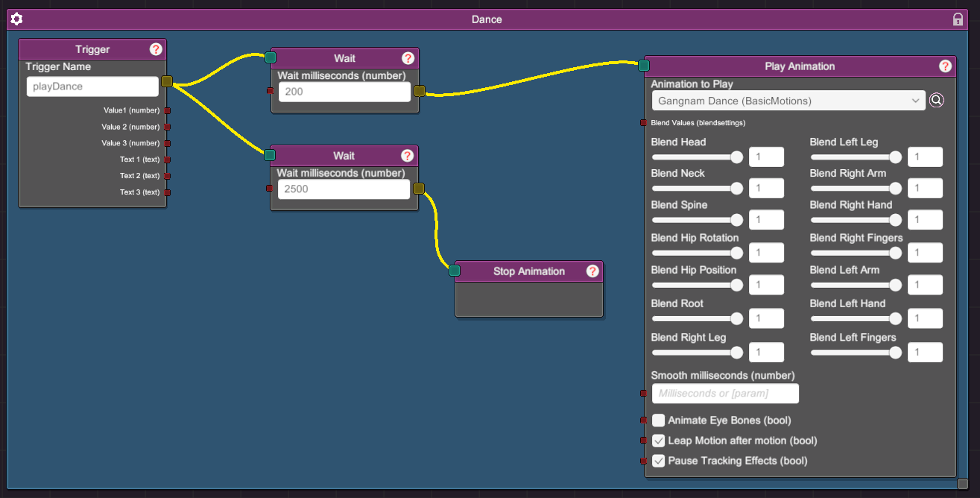This screenshot has height=498, width=980.
Task: Click the Leap Motion after motion port
Action: pyautogui.click(x=644, y=441)
